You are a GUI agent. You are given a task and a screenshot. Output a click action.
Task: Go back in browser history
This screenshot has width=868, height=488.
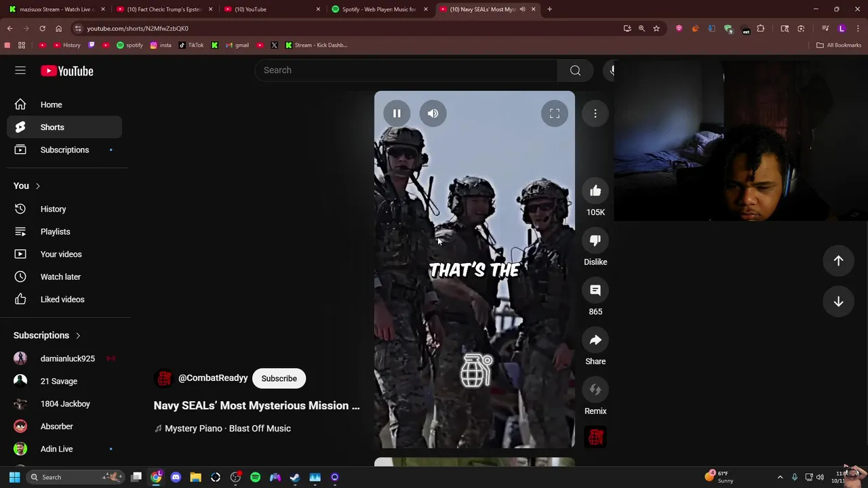9,28
